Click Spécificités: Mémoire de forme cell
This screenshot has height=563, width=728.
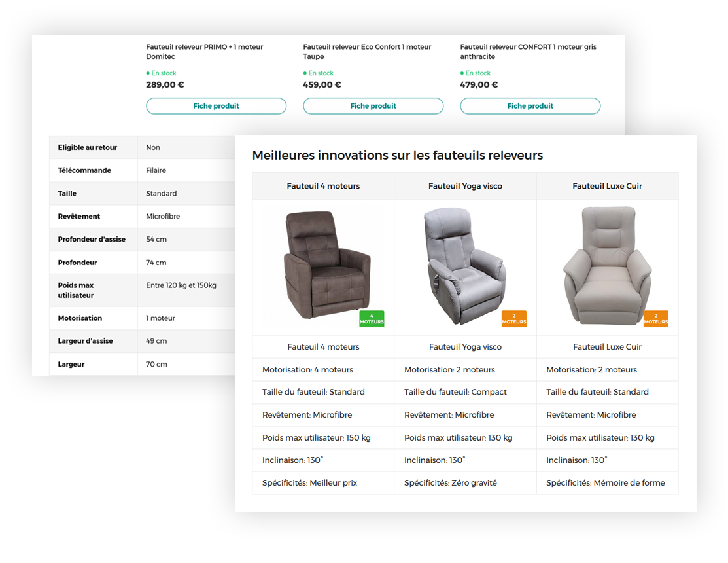[607, 483]
